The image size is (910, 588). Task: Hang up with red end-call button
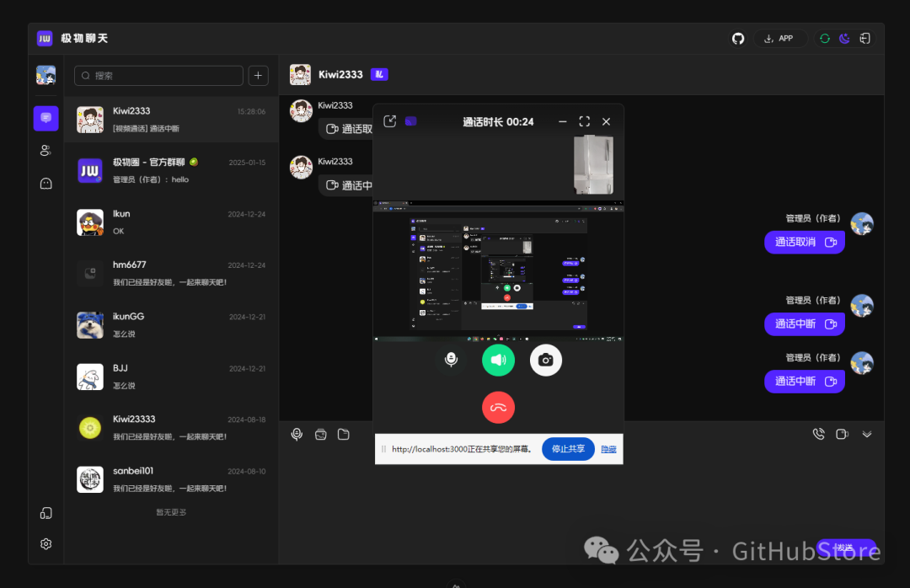(x=498, y=408)
